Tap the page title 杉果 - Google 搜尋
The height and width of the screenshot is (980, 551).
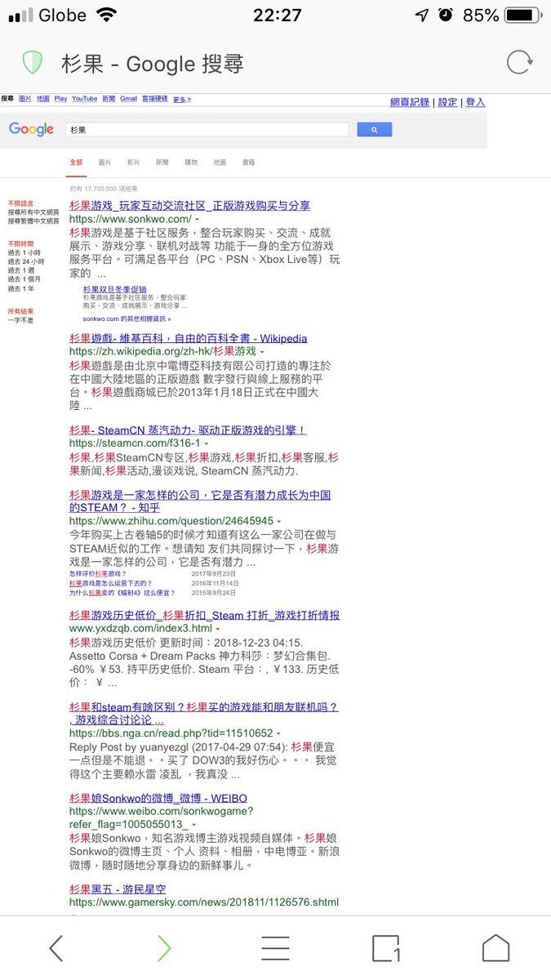[152, 63]
